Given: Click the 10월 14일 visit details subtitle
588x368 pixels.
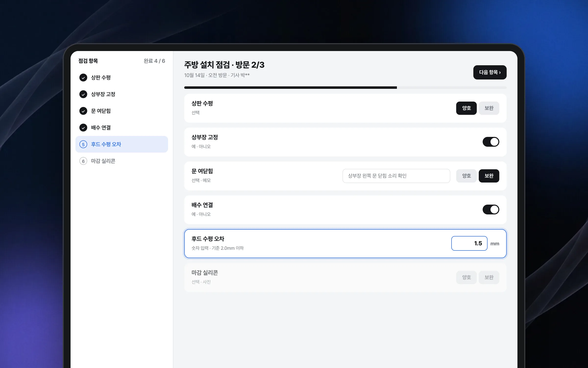Looking at the screenshot, I should pyautogui.click(x=217, y=75).
